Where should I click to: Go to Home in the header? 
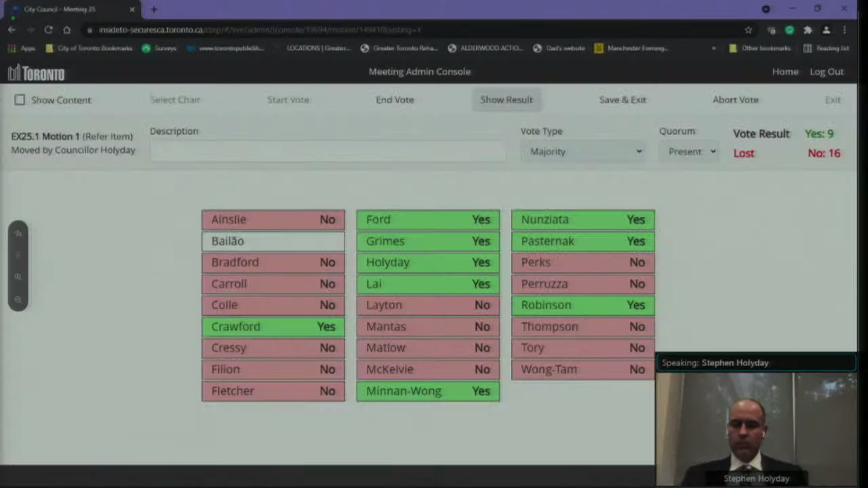pyautogui.click(x=785, y=72)
